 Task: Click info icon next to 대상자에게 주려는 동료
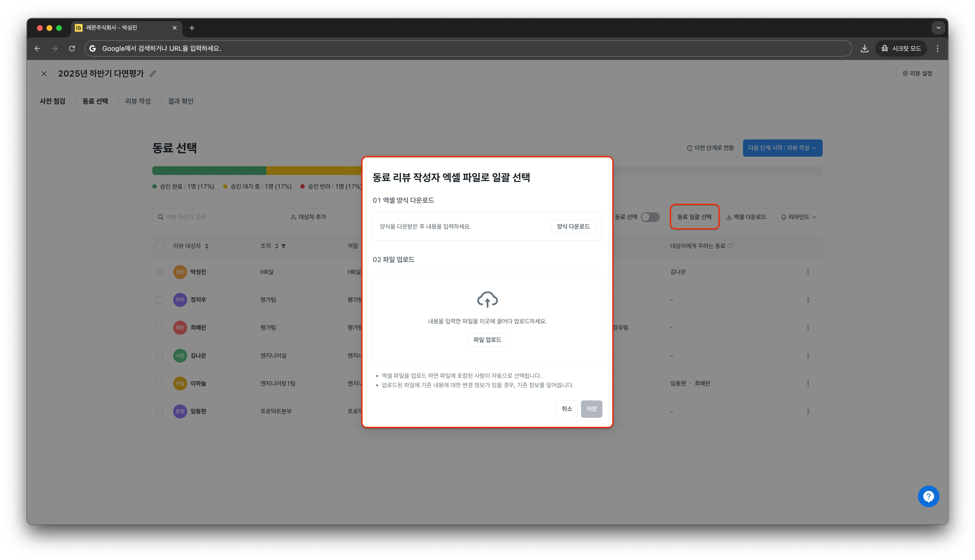pyautogui.click(x=730, y=246)
